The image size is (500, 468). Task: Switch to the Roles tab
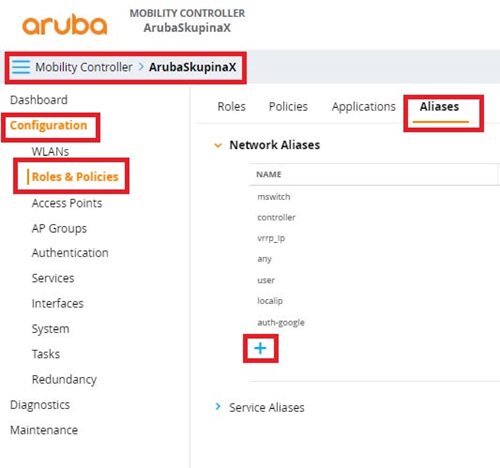pyautogui.click(x=231, y=107)
